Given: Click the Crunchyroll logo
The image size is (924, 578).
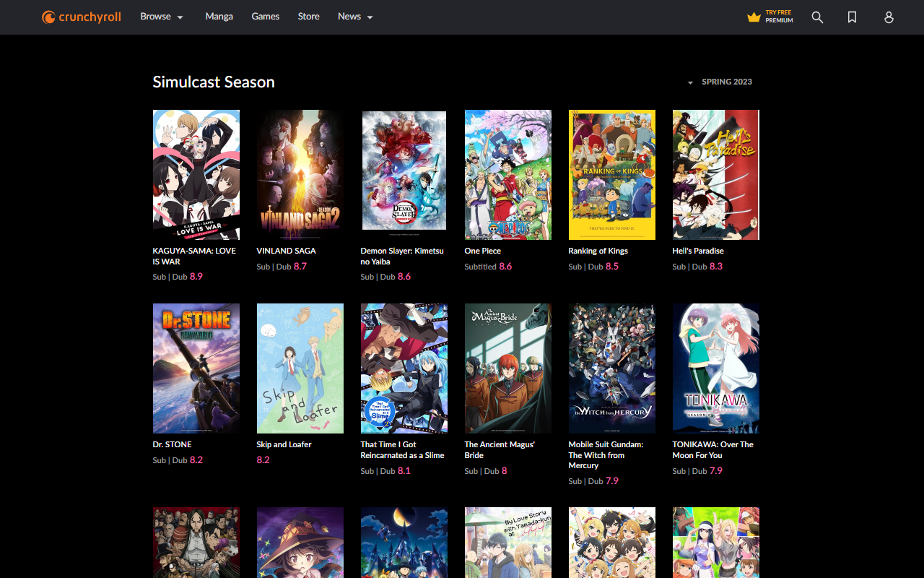Looking at the screenshot, I should (82, 17).
